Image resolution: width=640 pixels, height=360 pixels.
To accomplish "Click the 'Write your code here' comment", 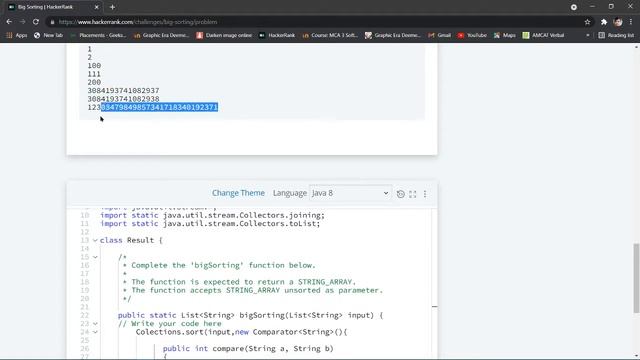I will (170, 324).
